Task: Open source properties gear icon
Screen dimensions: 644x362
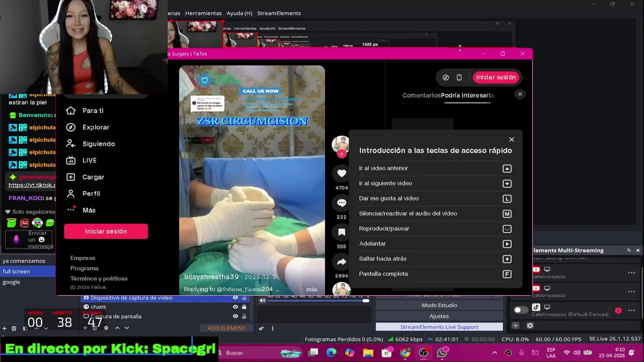Action: [106, 328]
